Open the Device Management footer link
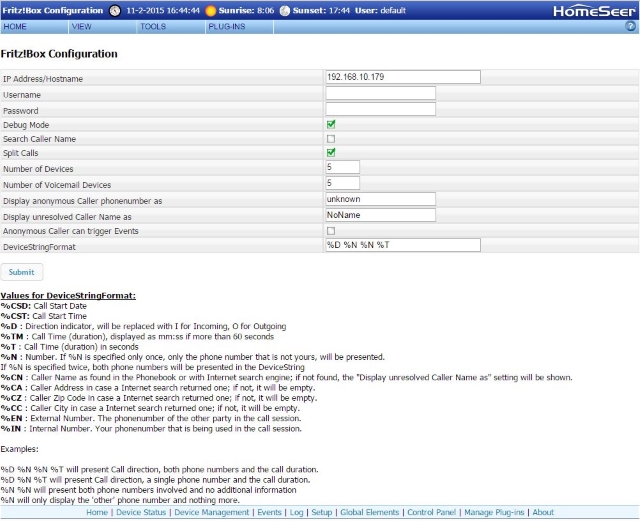 [211, 512]
